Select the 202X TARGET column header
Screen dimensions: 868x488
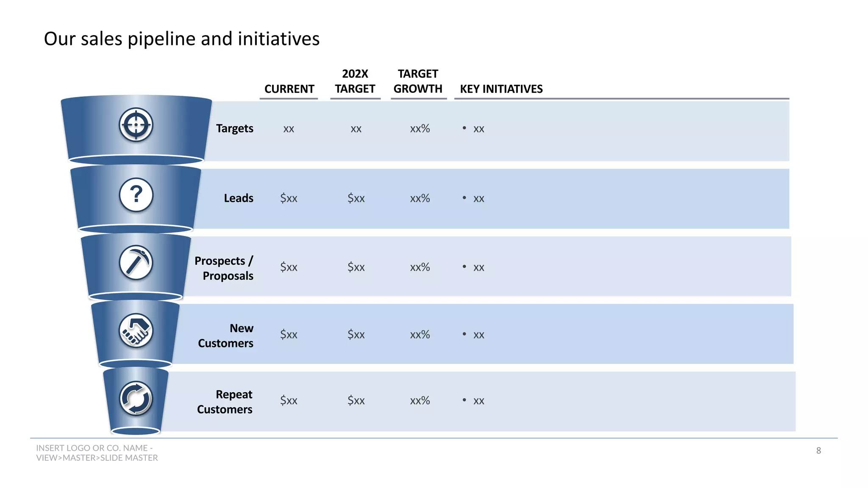[355, 81]
